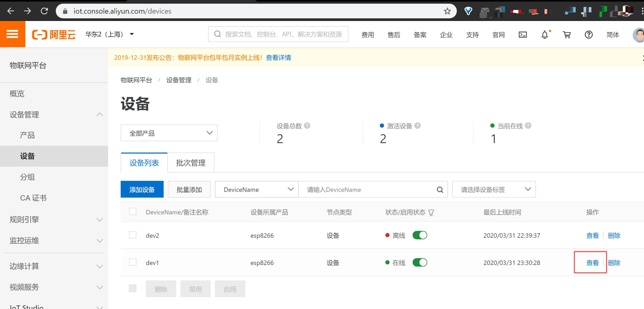Open 产品 in the sidebar menu
Screen dimensions: 644x309
tap(27, 135)
